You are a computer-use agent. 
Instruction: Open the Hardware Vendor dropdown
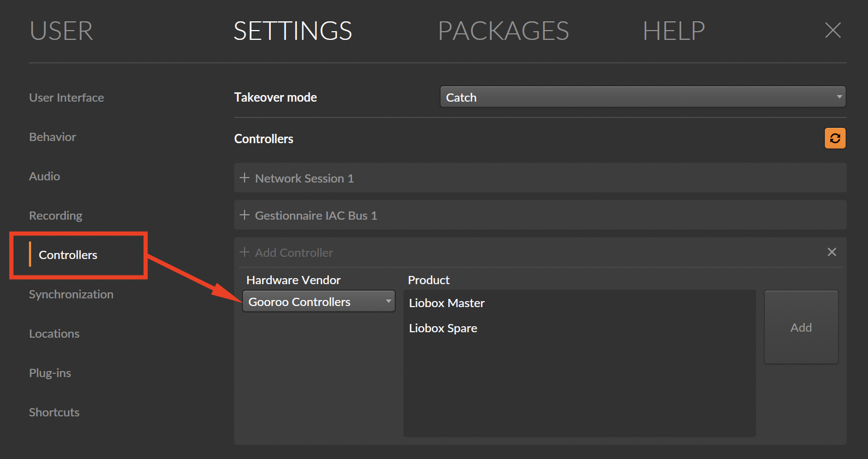(319, 302)
